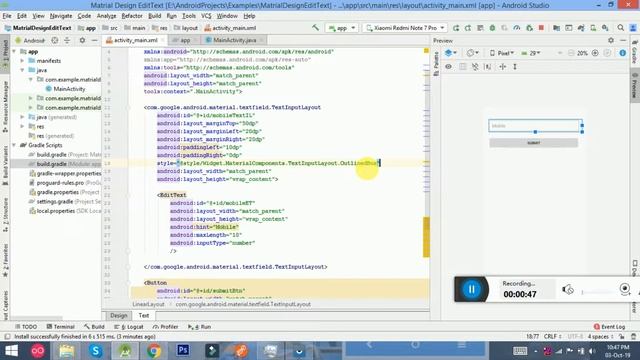Expand the manifests folder
This screenshot has width=640, height=360.
pyautogui.click(x=22, y=60)
